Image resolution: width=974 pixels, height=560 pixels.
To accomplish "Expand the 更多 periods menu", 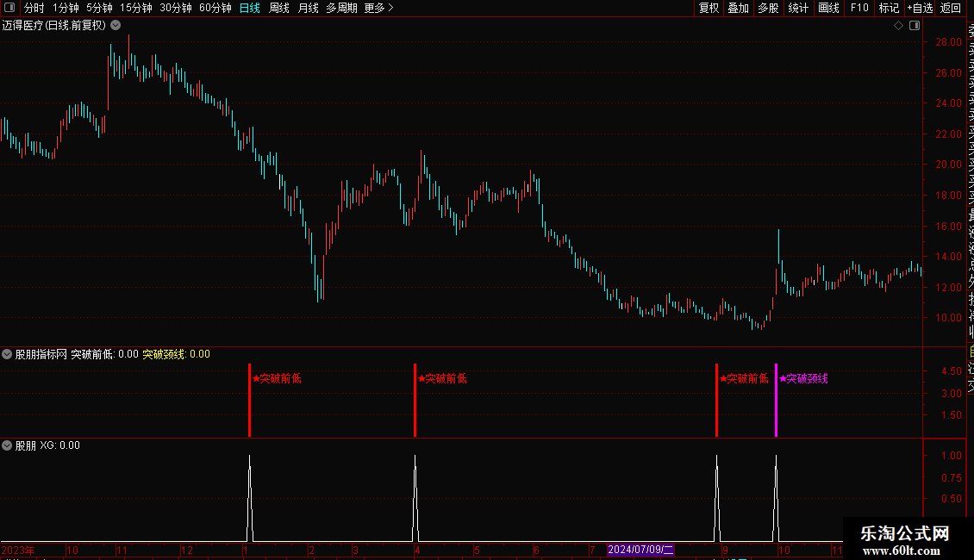I will point(379,8).
